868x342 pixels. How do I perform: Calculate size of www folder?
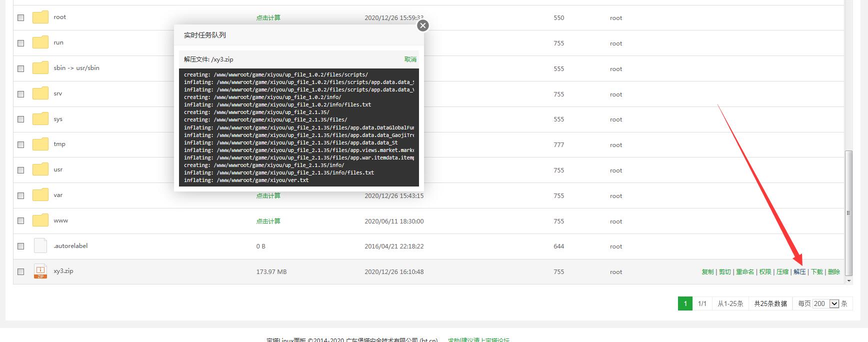pyautogui.click(x=268, y=221)
